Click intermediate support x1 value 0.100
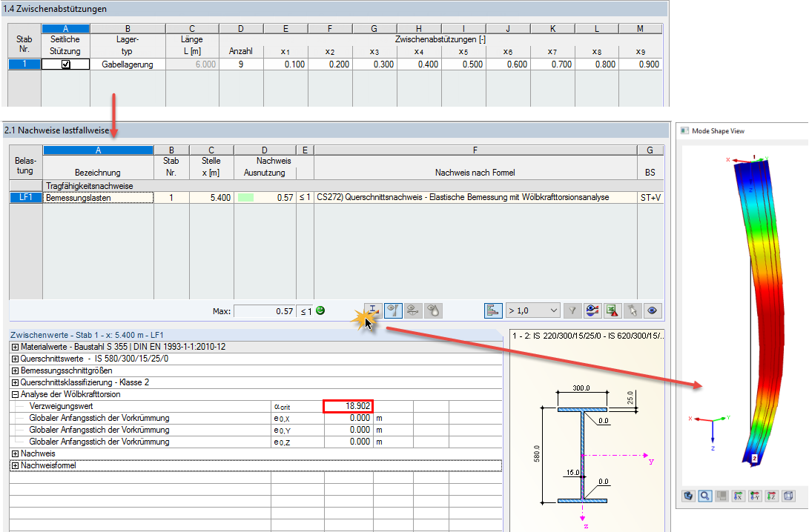 point(285,64)
